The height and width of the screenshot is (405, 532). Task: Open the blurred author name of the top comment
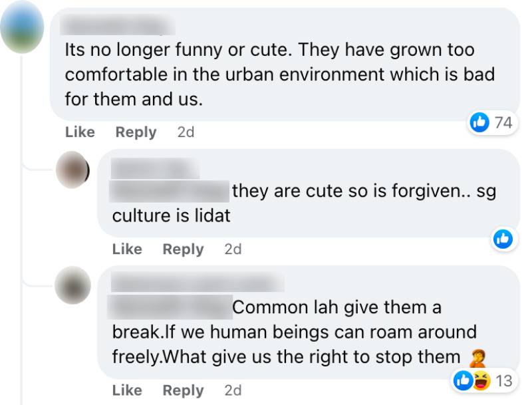click(x=120, y=27)
